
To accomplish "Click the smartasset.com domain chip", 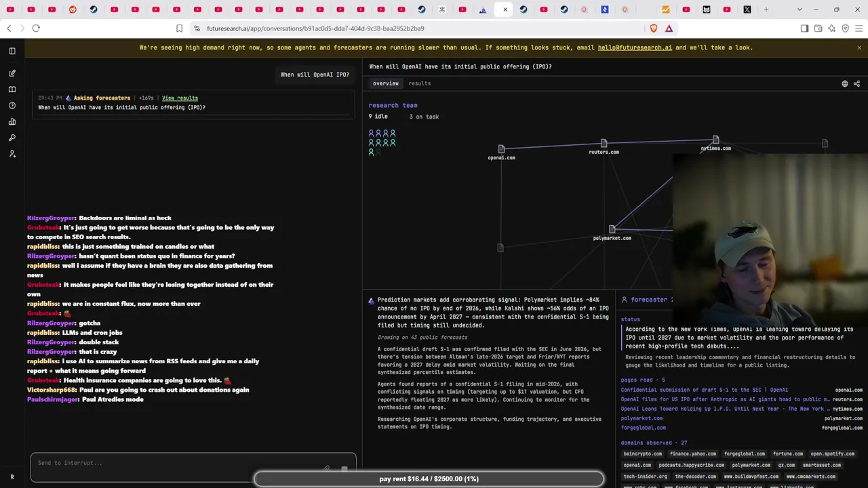I will coord(821,466).
